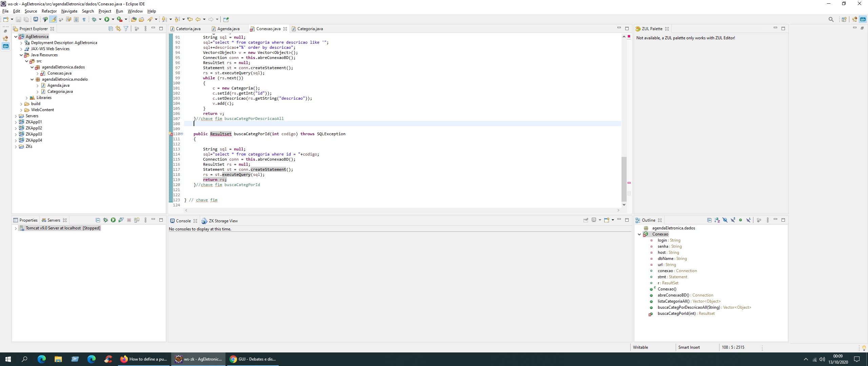This screenshot has width=868, height=366.
Task: Click Link with Editor in Project Explorer
Action: coord(118,29)
